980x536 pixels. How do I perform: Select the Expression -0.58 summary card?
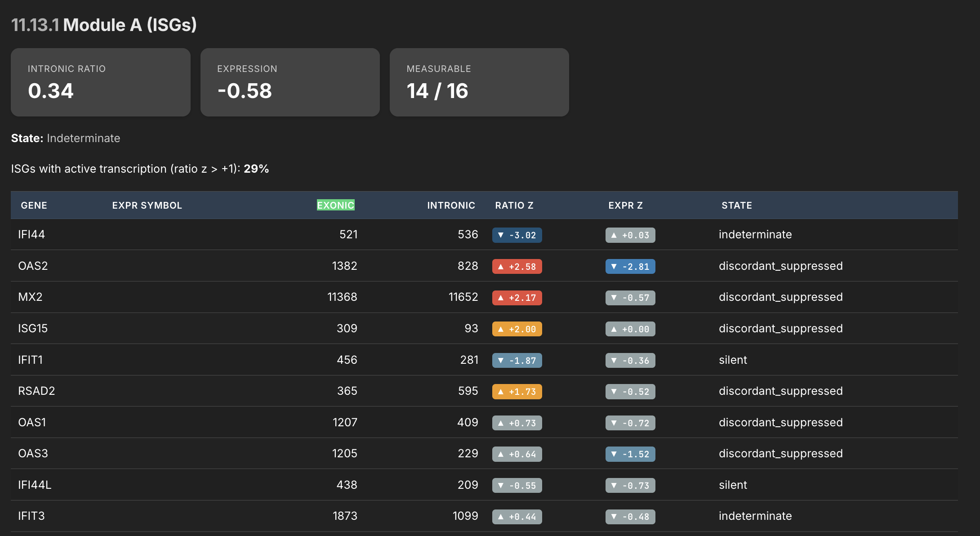[x=290, y=82]
